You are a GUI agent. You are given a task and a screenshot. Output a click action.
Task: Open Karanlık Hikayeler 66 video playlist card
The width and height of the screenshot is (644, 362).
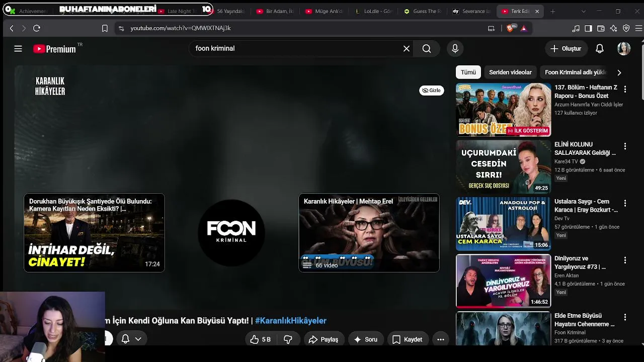click(369, 233)
